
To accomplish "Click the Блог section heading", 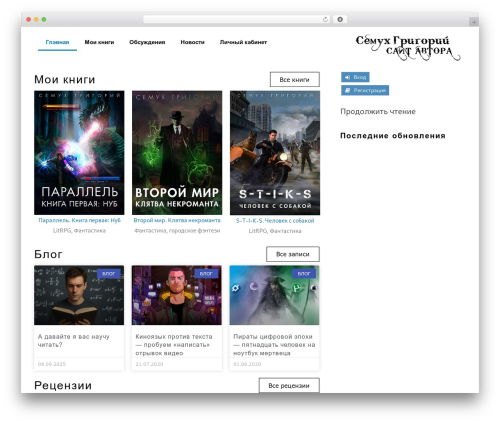I will pyautogui.click(x=48, y=254).
